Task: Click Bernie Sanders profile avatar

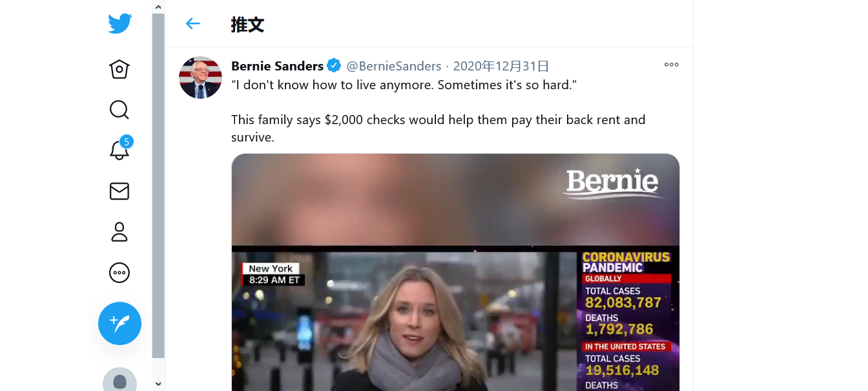Action: tap(200, 78)
